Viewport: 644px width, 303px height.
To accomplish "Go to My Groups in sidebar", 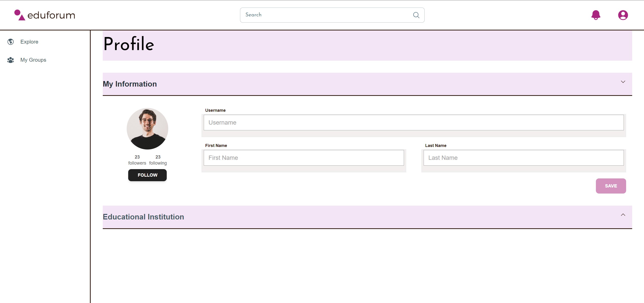I will point(33,60).
